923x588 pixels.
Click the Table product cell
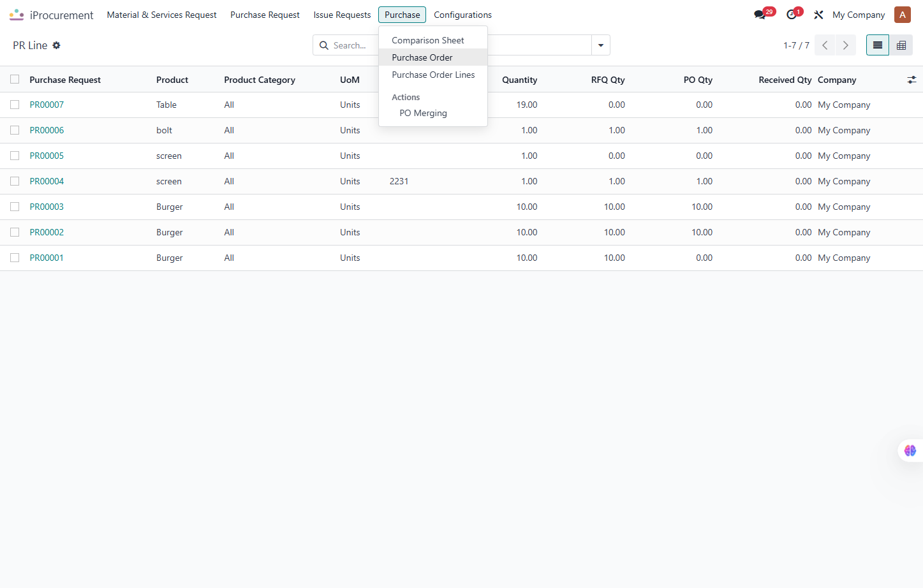(x=166, y=105)
